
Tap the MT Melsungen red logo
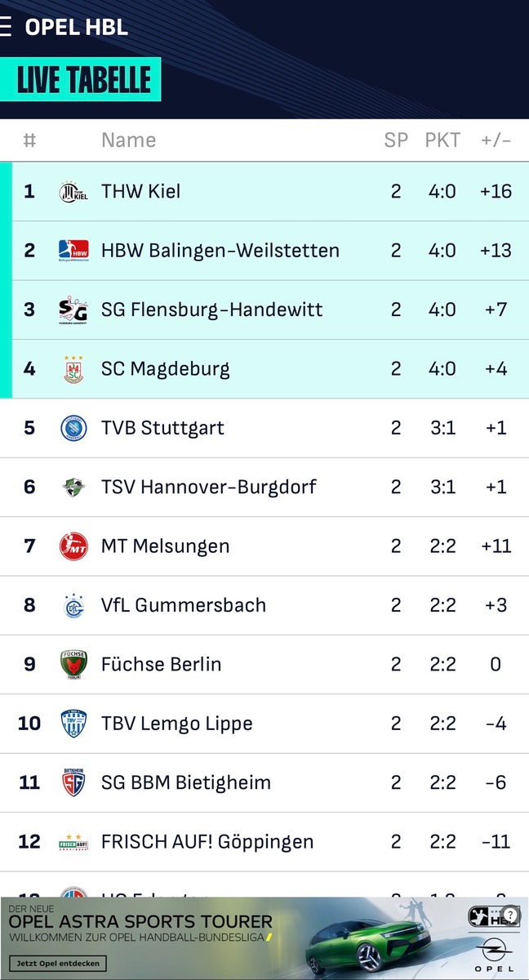tap(73, 546)
